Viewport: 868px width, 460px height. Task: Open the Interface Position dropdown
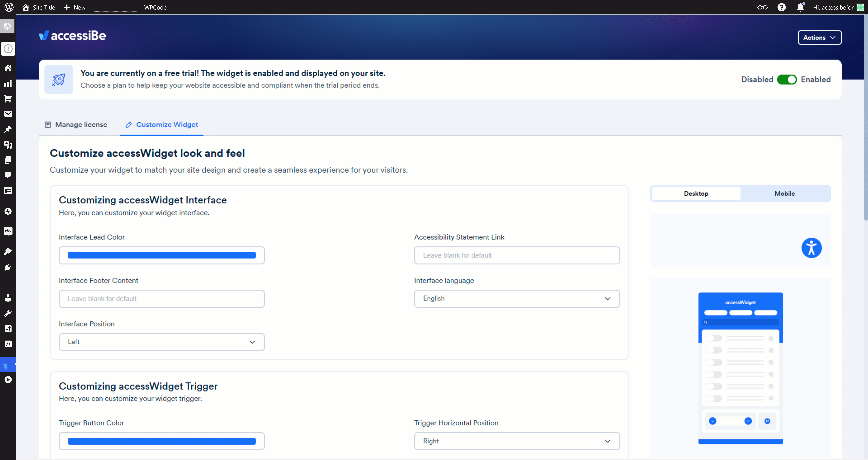(x=162, y=342)
